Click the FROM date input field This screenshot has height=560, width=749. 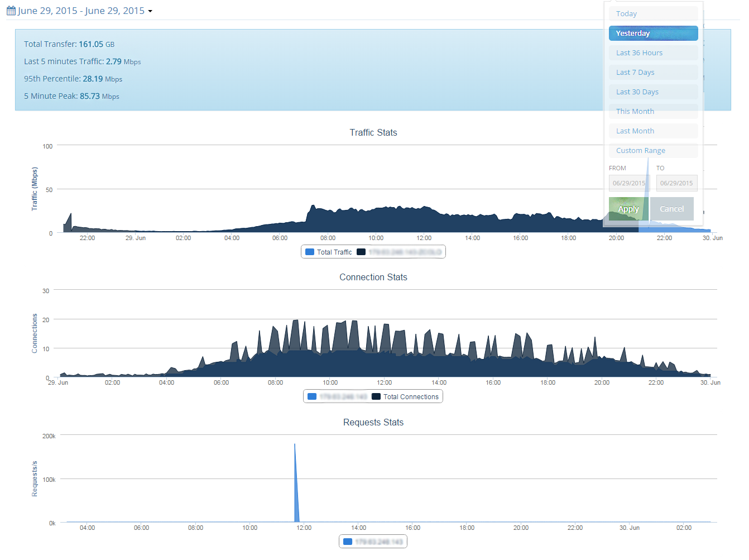pos(629,183)
